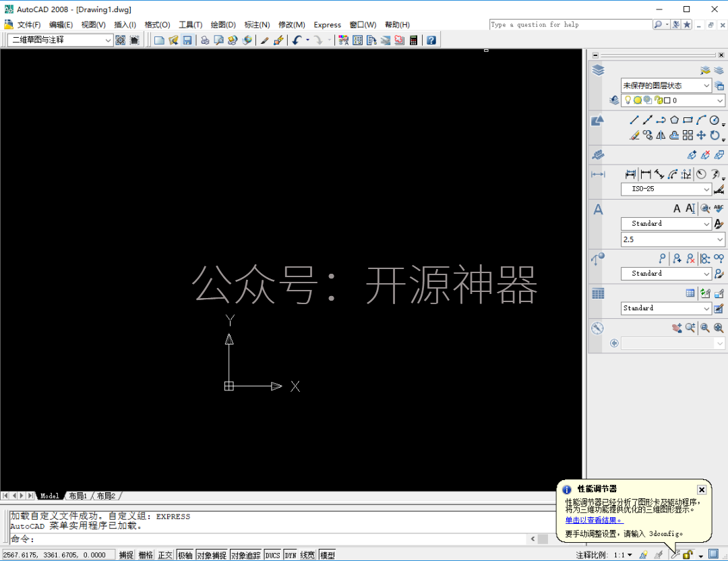Toggle 栅格 grid display
728x561 pixels.
(146, 555)
